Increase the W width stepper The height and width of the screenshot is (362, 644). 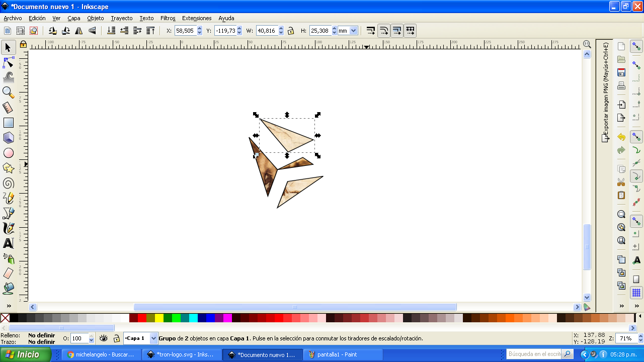click(281, 29)
